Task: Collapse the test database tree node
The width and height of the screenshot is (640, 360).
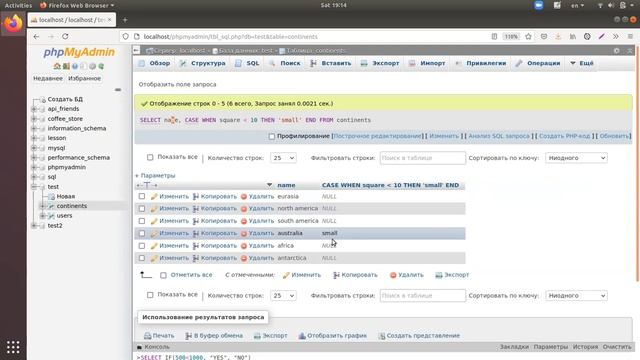Action: [34, 187]
